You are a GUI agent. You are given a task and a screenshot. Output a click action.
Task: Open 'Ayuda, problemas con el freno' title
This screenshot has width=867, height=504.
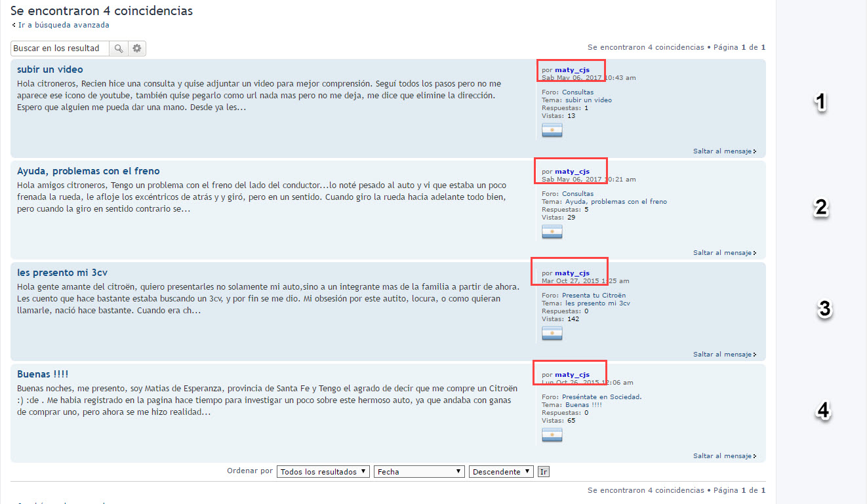pos(88,171)
